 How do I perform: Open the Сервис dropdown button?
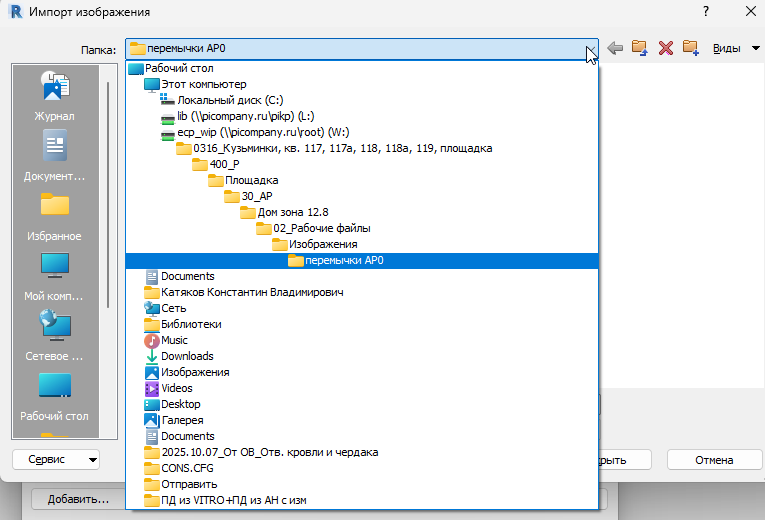click(56, 460)
